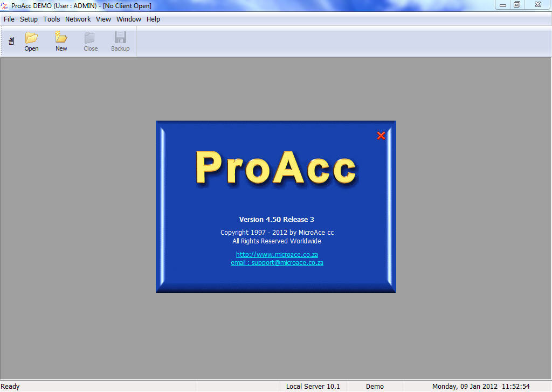Open the Window menu
The image size is (552, 392).
tap(128, 19)
